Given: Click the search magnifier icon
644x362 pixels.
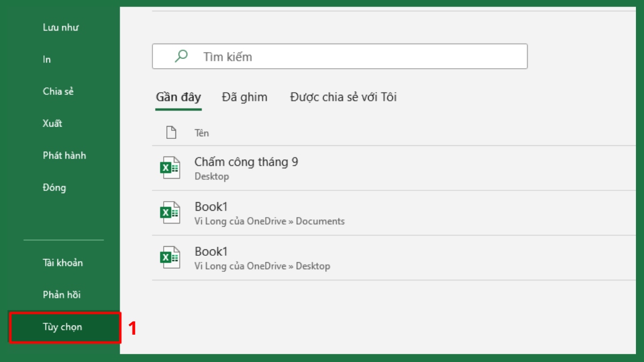Looking at the screenshot, I should point(181,56).
